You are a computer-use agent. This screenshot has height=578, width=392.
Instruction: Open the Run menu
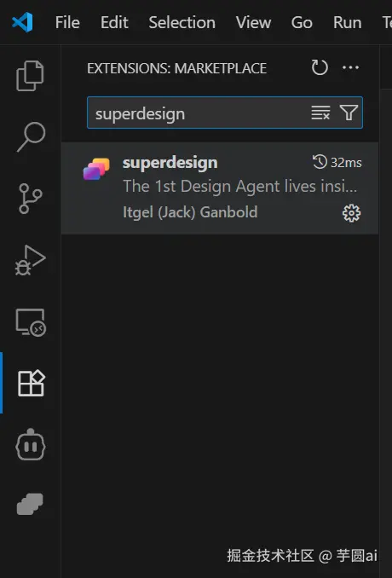tap(347, 23)
